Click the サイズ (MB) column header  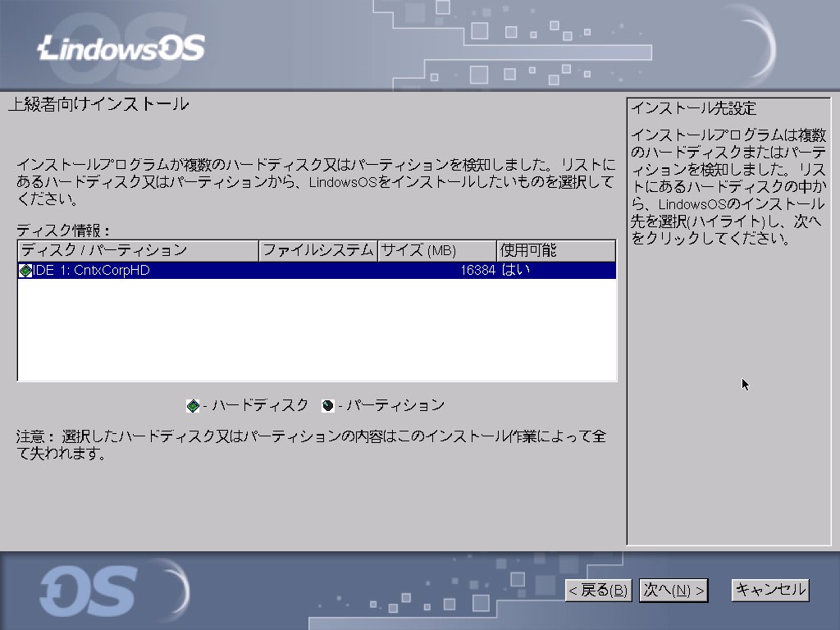(437, 251)
